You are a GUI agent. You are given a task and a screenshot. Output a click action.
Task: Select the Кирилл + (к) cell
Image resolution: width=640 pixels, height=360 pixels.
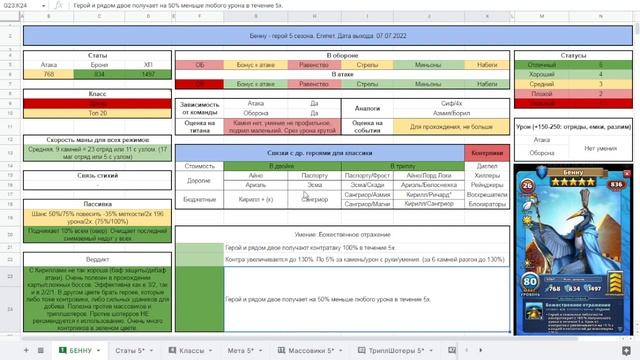[x=256, y=200]
